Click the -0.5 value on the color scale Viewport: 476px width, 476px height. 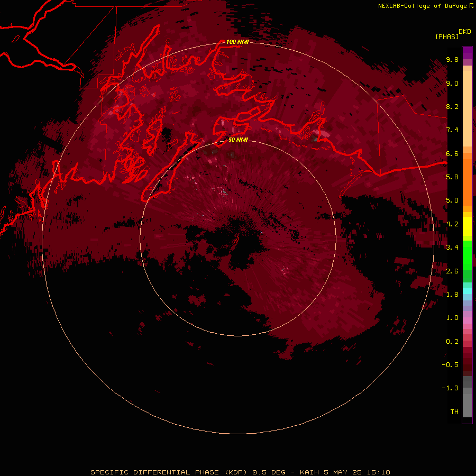(450, 364)
